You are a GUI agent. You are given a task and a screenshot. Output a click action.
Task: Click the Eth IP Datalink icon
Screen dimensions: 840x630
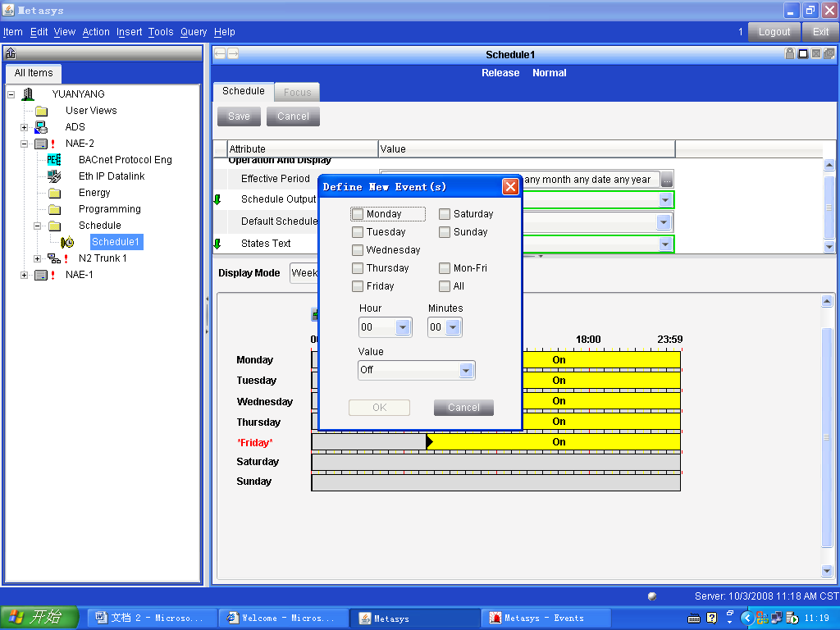point(54,176)
